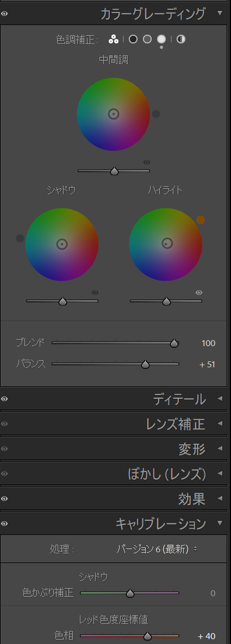Click the ブレンド value field showing 100
231x644 pixels.
(x=208, y=343)
